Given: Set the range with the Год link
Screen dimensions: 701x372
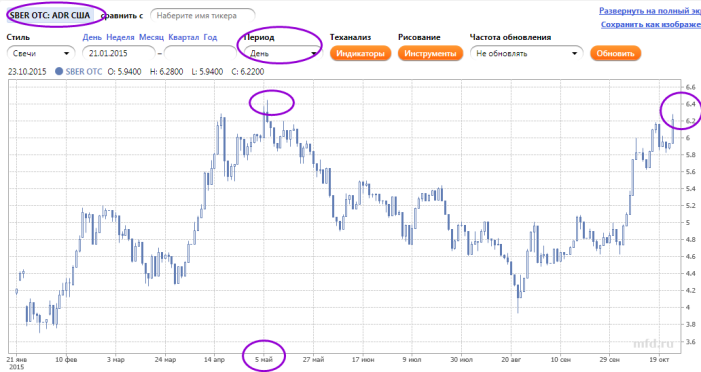Looking at the screenshot, I should pos(210,38).
